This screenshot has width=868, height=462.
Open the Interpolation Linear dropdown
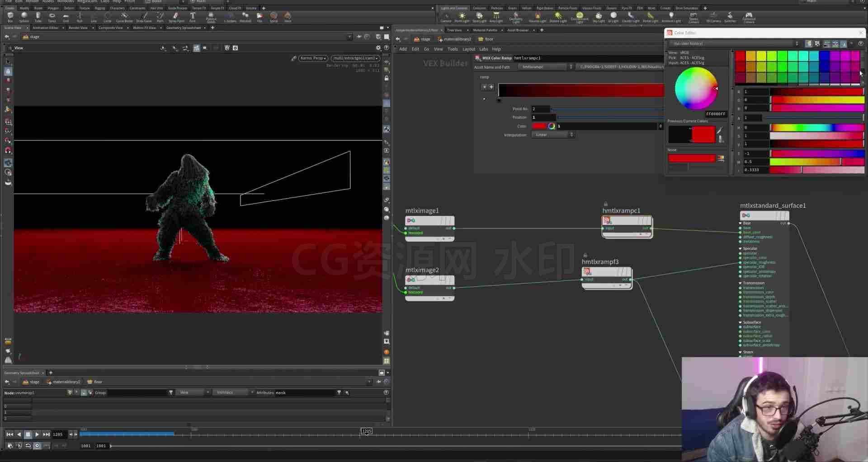(x=553, y=135)
